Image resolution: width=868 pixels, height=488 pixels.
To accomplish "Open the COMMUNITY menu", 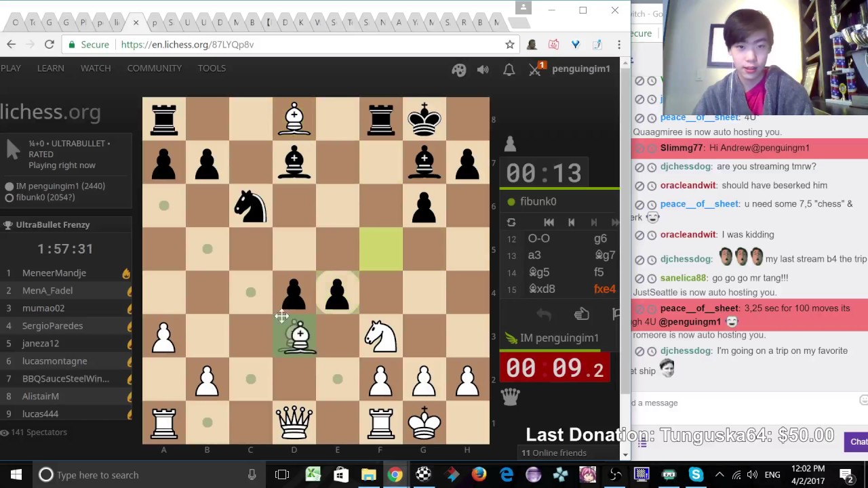I will (155, 68).
